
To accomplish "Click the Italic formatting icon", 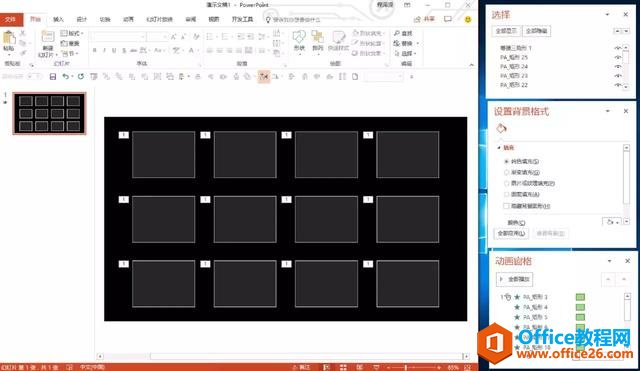I will click(x=104, y=50).
